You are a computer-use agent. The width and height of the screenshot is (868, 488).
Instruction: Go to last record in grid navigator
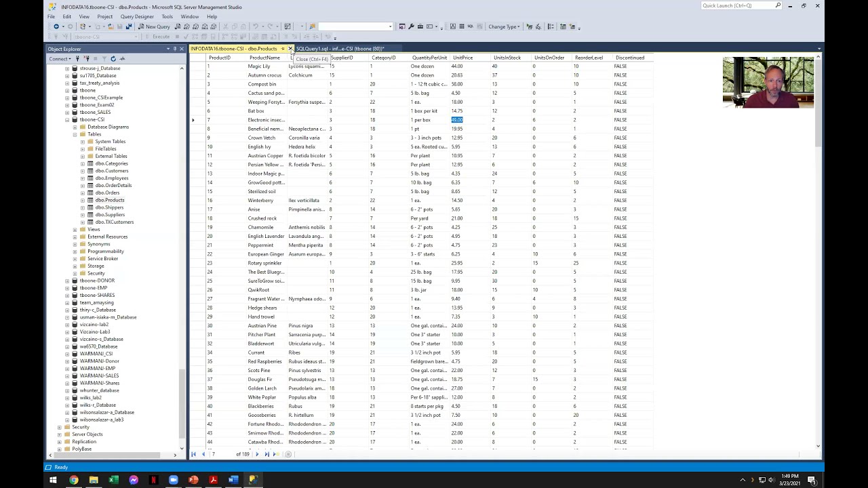point(267,454)
